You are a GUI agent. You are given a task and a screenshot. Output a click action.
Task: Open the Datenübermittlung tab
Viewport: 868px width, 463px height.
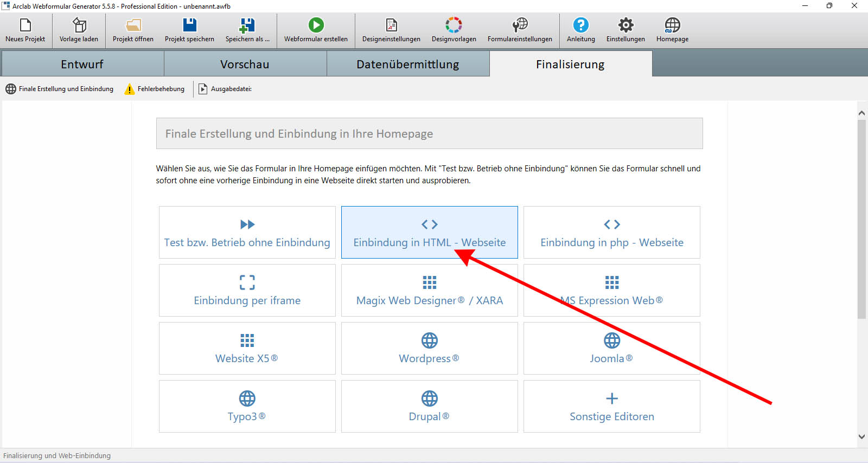(x=407, y=64)
